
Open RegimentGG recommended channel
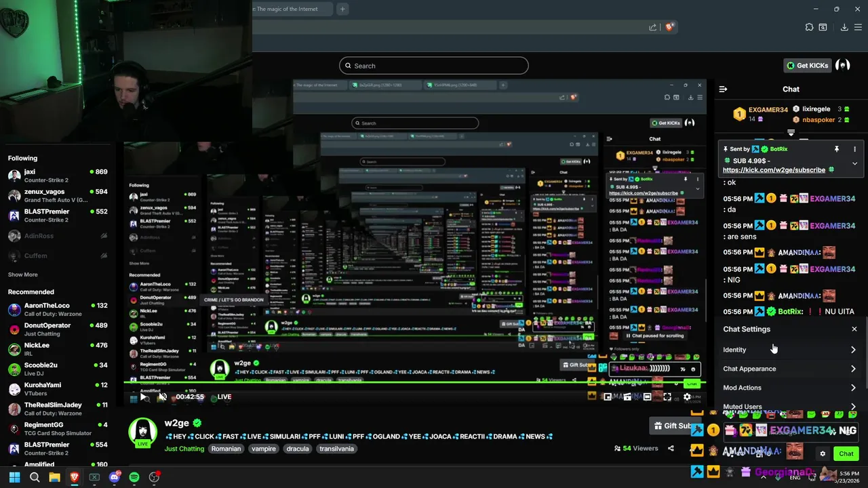coord(58,429)
